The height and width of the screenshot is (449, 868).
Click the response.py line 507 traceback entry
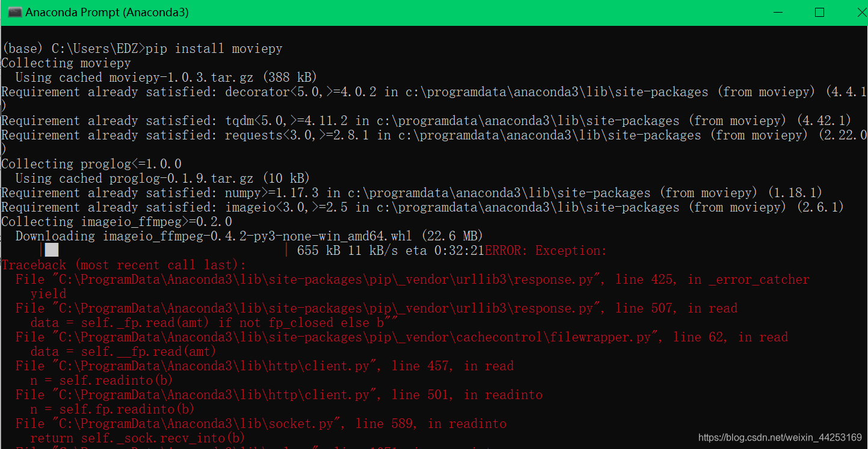(x=377, y=308)
